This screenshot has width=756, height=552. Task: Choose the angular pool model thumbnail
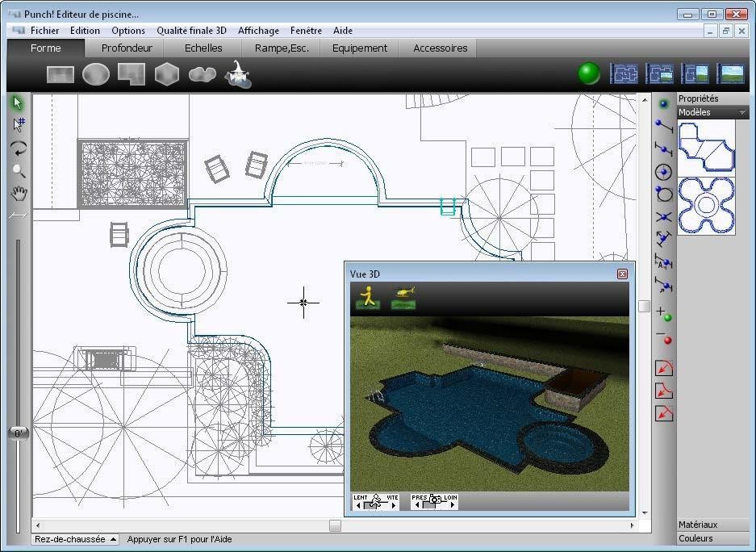pyautogui.click(x=706, y=148)
